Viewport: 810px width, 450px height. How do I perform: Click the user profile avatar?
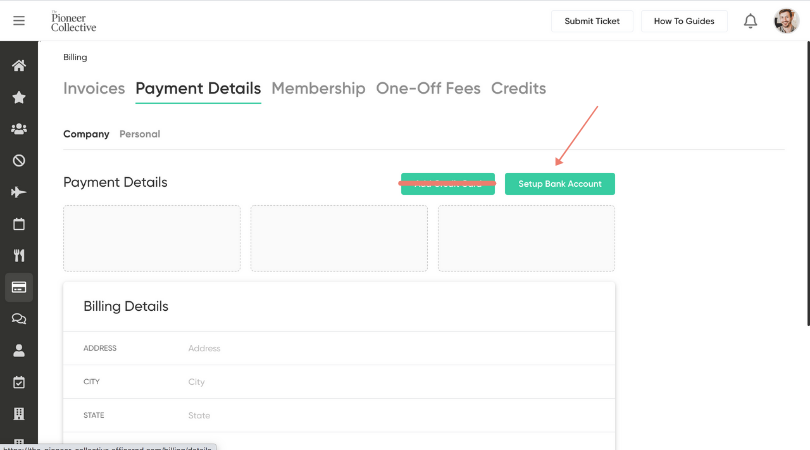tap(786, 21)
